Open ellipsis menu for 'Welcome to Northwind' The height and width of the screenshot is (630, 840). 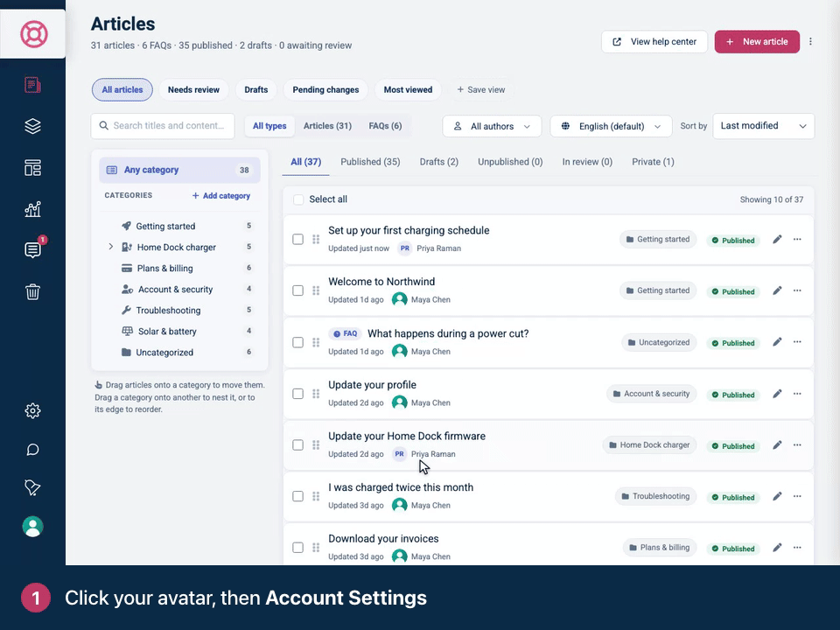tap(797, 290)
